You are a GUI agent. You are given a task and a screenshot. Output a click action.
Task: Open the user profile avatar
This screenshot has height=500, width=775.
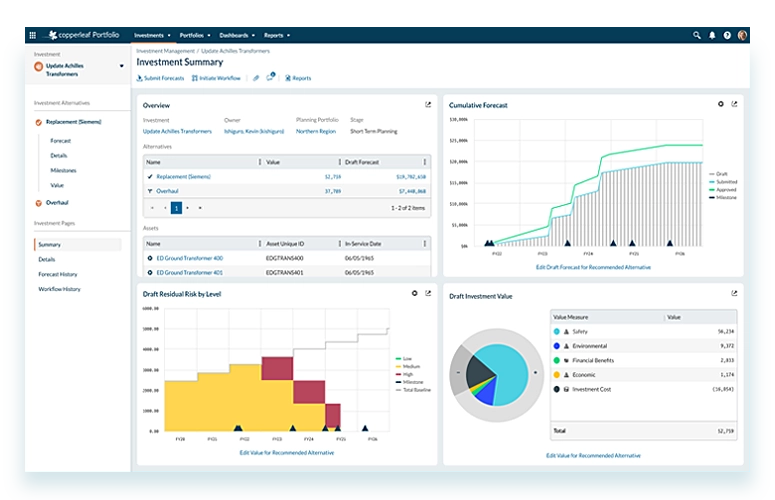click(x=742, y=35)
